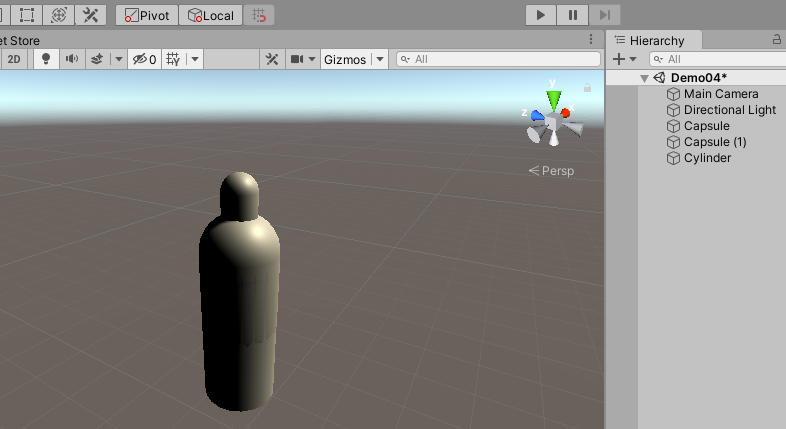Focus the Scene view search field
Screen dimensions: 786x429
pos(499,59)
